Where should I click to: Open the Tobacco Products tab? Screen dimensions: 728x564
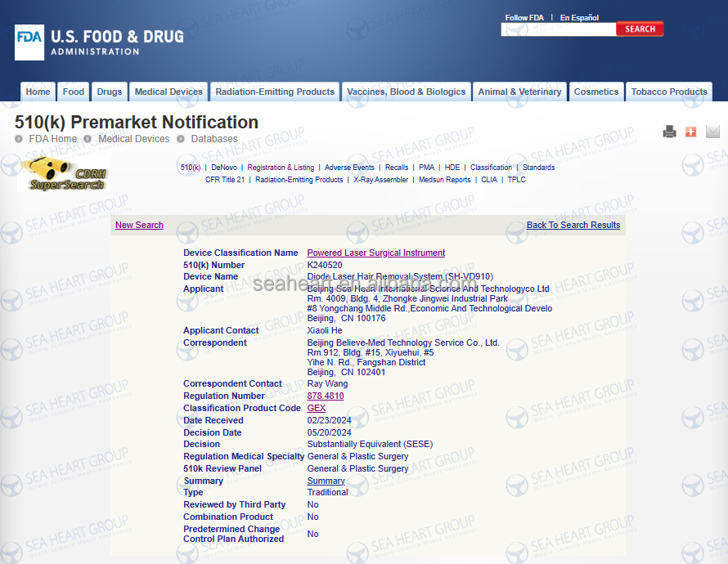[x=669, y=92]
